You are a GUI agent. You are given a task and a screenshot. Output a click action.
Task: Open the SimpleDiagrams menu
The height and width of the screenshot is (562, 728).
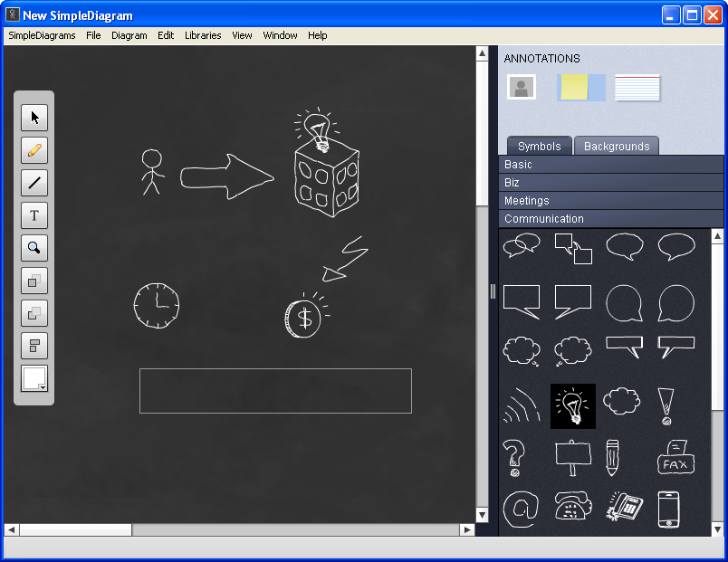[x=42, y=35]
